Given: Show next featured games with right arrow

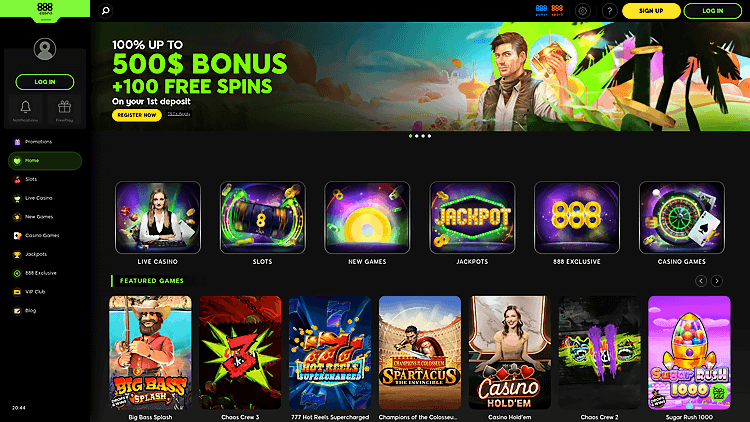Looking at the screenshot, I should coord(717,281).
